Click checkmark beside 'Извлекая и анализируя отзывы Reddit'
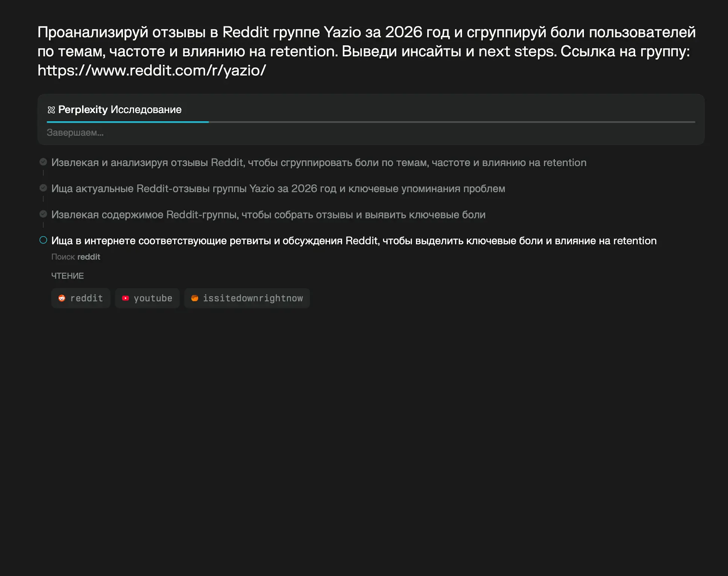Viewport: 728px width, 576px height. point(43,162)
